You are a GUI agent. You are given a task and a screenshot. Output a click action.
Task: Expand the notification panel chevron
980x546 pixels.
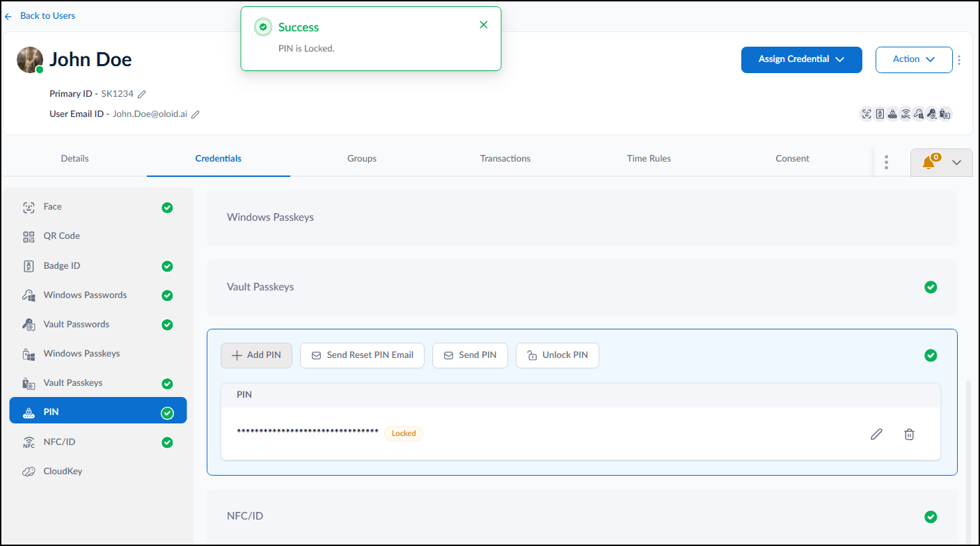pyautogui.click(x=956, y=162)
